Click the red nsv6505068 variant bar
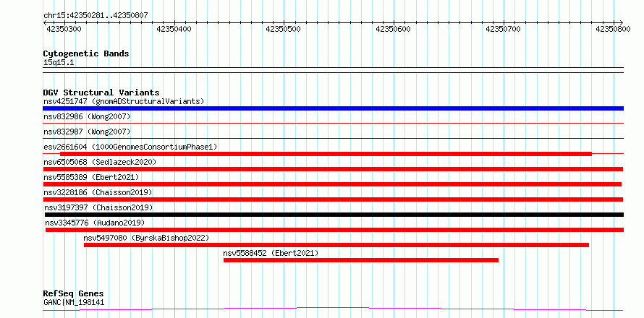Viewport: 644px width, 318px height. (333, 169)
